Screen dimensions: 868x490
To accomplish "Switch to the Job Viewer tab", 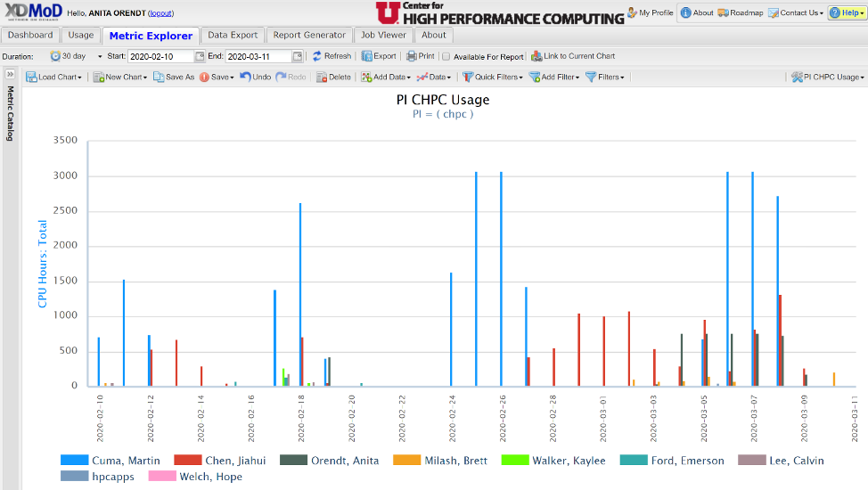I will (383, 35).
